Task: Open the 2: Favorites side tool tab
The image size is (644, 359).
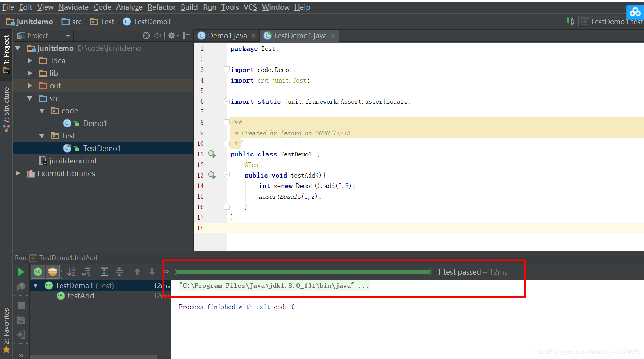Action: (x=6, y=330)
